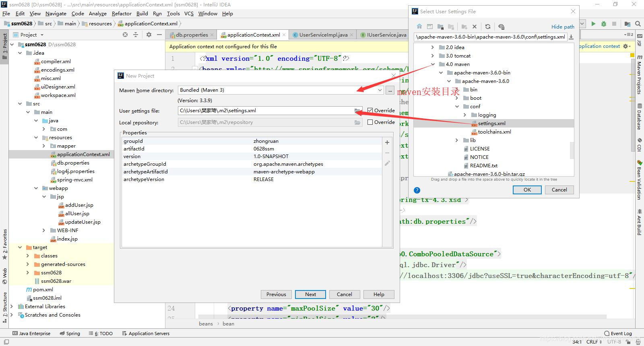The image size is (644, 346).
Task: Open Project panel settings gear
Action: pos(149,35)
